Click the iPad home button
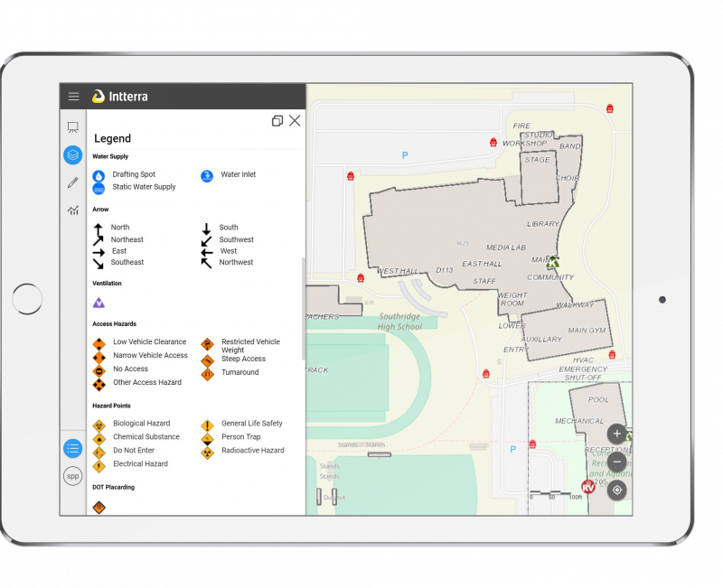This screenshot has height=588, width=723. [27, 299]
